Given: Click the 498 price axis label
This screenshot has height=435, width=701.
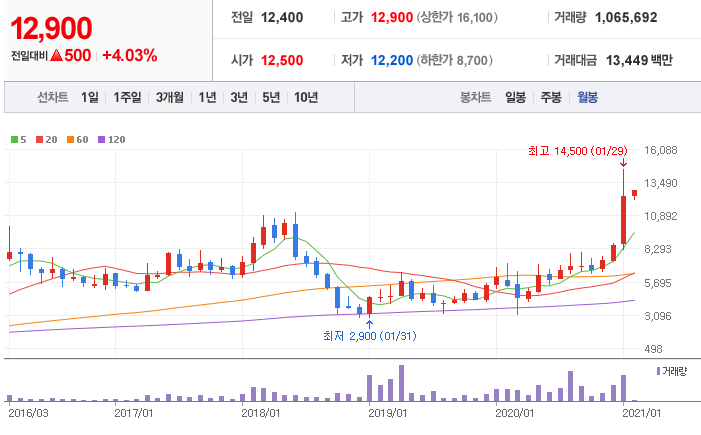Looking at the screenshot, I should pos(653,349).
